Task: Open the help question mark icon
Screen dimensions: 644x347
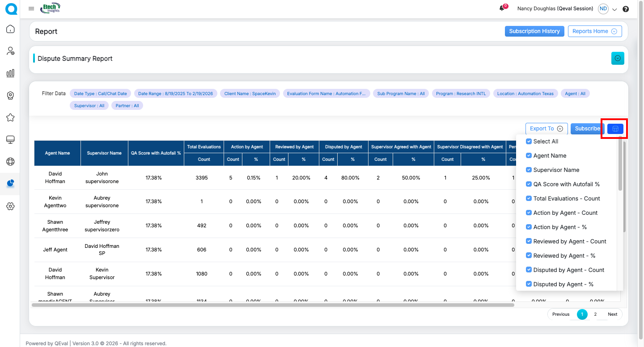Action: coord(626,9)
